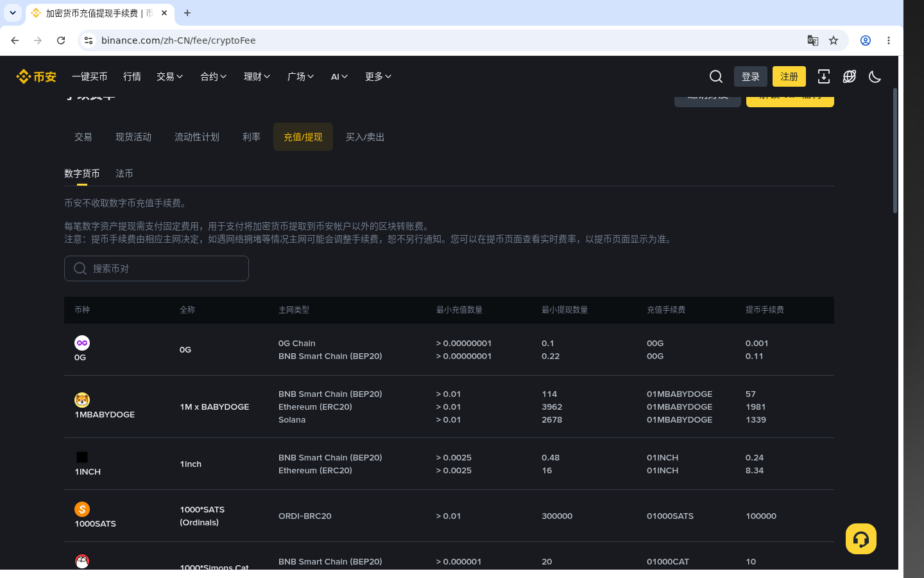The height and width of the screenshot is (578, 924).
Task: Switch to the 买入/卖出 tab
Action: point(365,137)
